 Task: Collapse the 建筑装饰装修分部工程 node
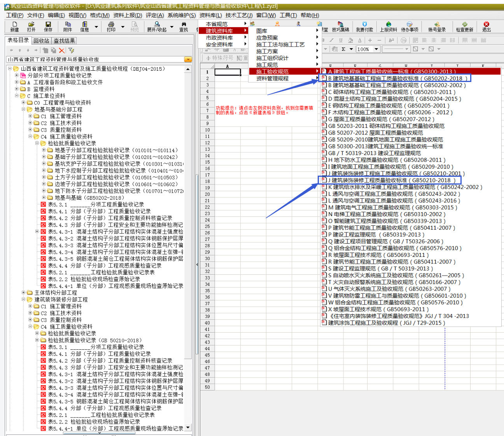click(23, 300)
